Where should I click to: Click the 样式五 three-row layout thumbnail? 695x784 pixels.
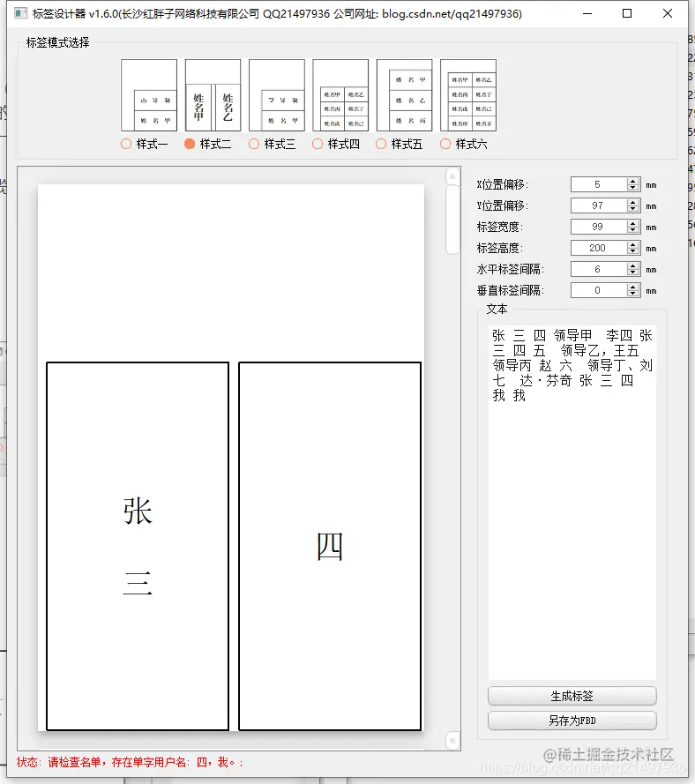tap(405, 95)
